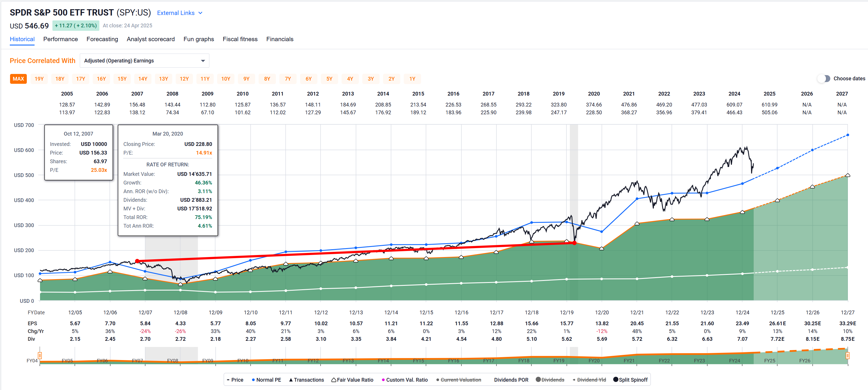Click the correlation dropdown arrow icon
The width and height of the screenshot is (868, 390).
(x=203, y=61)
